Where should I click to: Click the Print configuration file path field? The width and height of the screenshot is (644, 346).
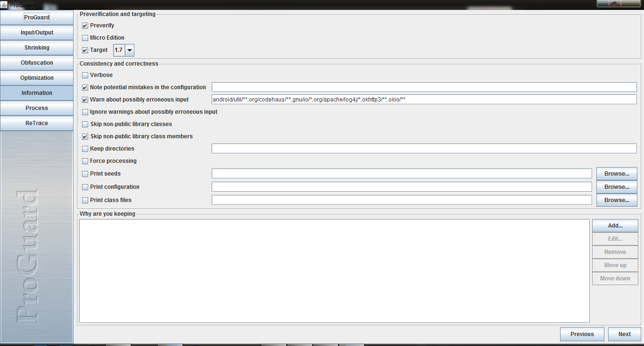click(402, 187)
